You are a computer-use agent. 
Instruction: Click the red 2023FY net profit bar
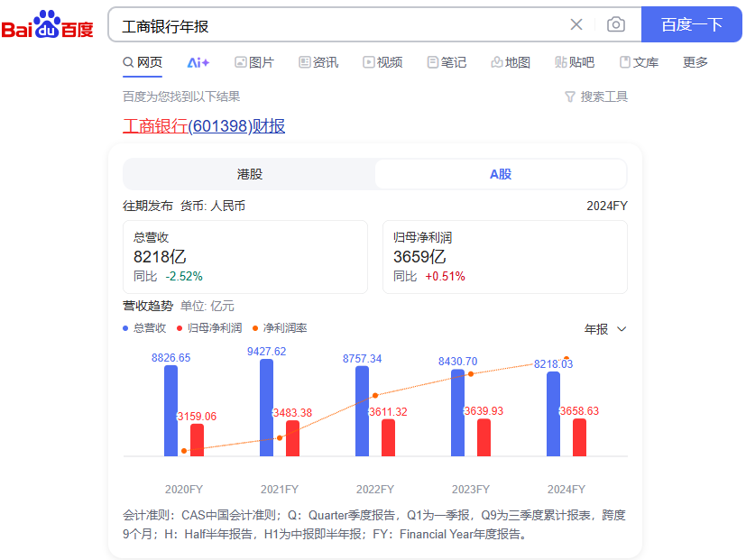(x=484, y=437)
